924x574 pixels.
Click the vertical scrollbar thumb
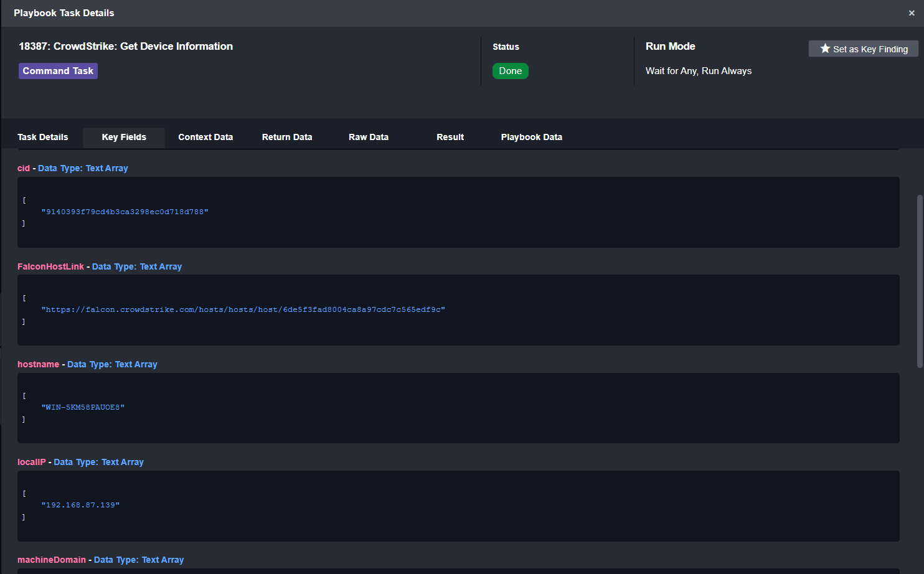click(x=920, y=281)
